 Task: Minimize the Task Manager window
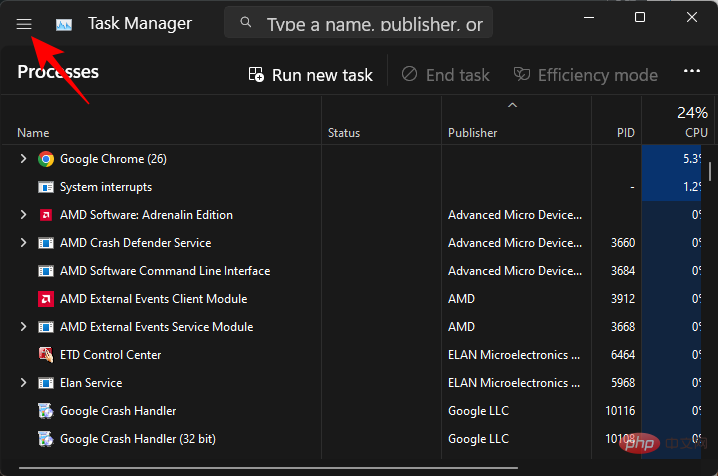tap(589, 17)
